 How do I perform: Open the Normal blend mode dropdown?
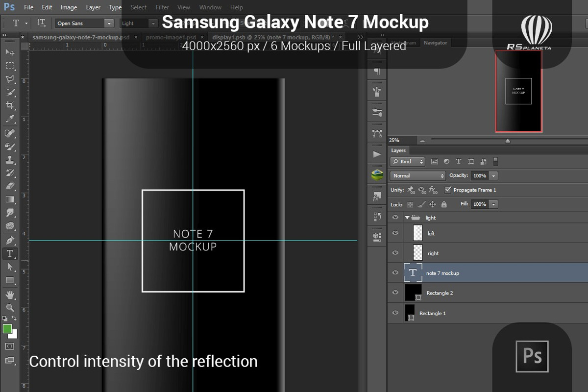(418, 175)
